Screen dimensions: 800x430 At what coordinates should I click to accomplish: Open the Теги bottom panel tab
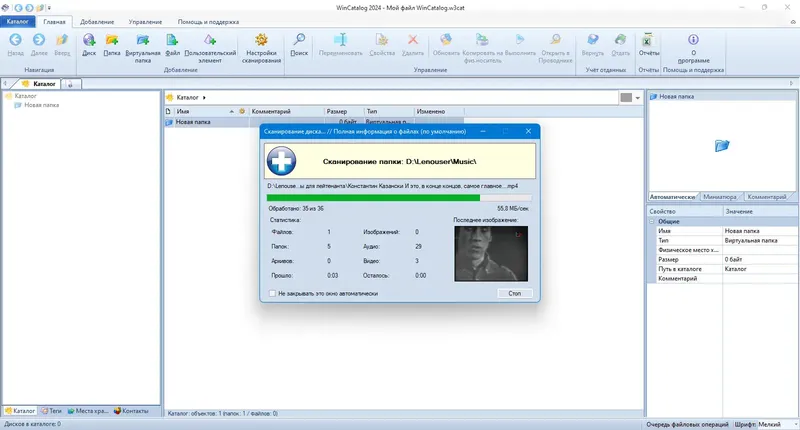click(x=51, y=411)
